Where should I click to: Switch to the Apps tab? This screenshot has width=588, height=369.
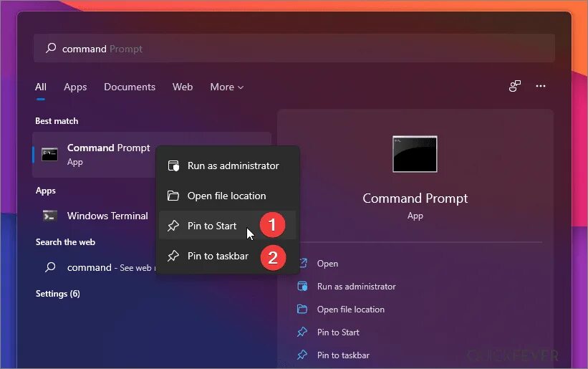click(75, 87)
